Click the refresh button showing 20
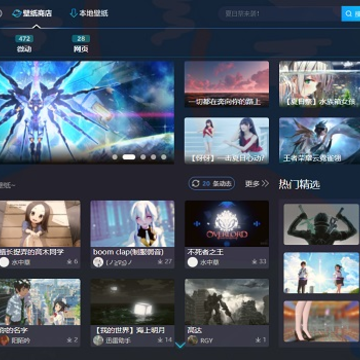The width and height of the screenshot is (360, 360). click(212, 183)
